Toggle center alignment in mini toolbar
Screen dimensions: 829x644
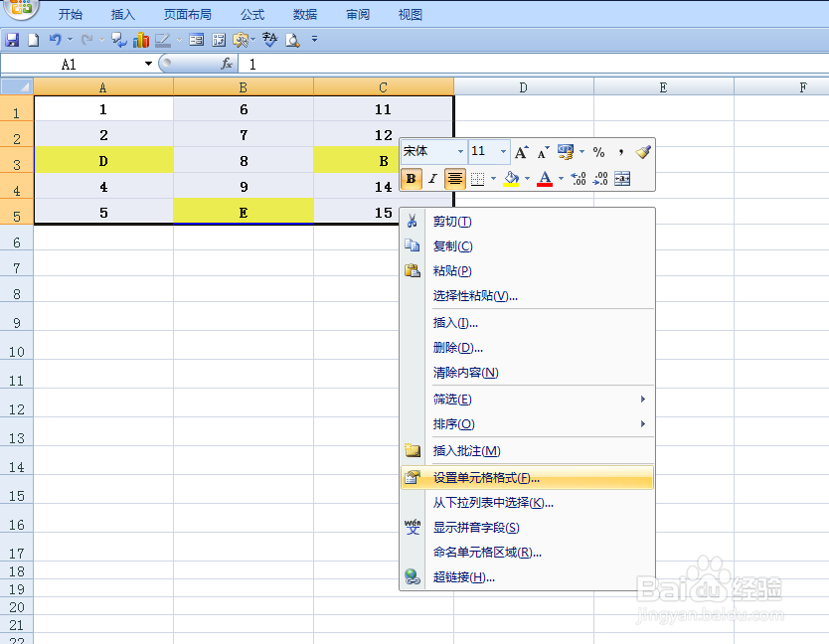tap(453, 178)
